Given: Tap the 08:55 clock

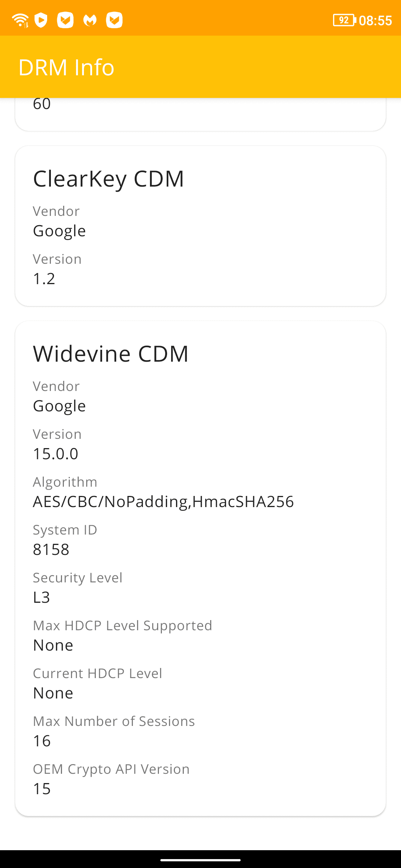Looking at the screenshot, I should [375, 20].
